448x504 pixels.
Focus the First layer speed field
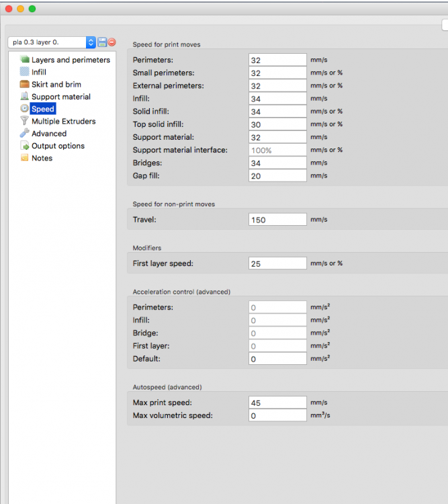277,263
